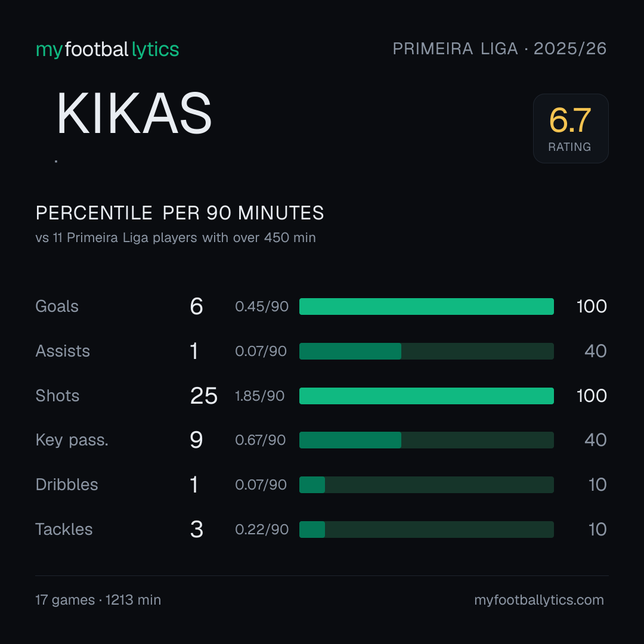
Task: Click the 6.7 rating badge
Action: (571, 128)
